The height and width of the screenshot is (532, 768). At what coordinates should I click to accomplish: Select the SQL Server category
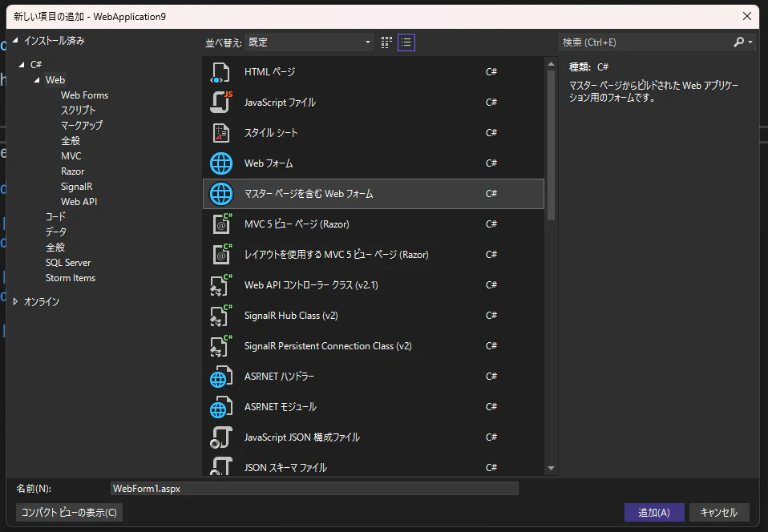click(68, 263)
